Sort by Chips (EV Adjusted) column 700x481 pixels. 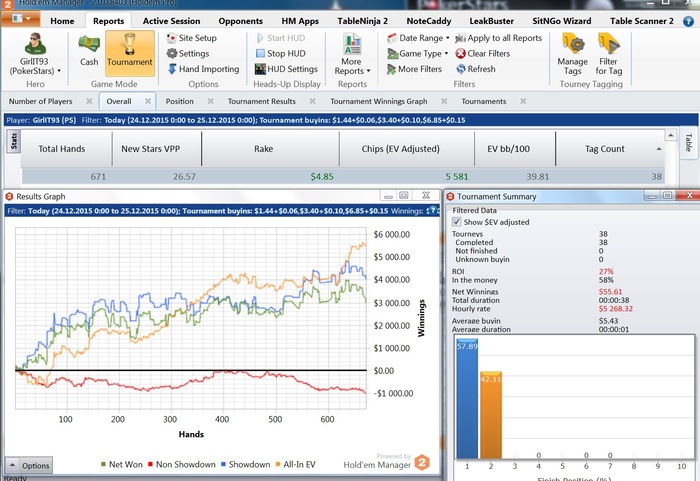[407, 149]
